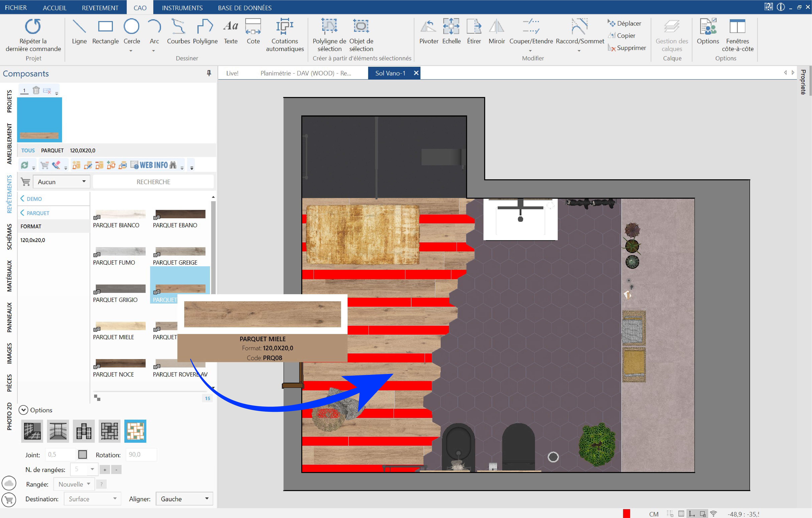Click the Supprimer button
This screenshot has width=812, height=518.
tap(627, 48)
